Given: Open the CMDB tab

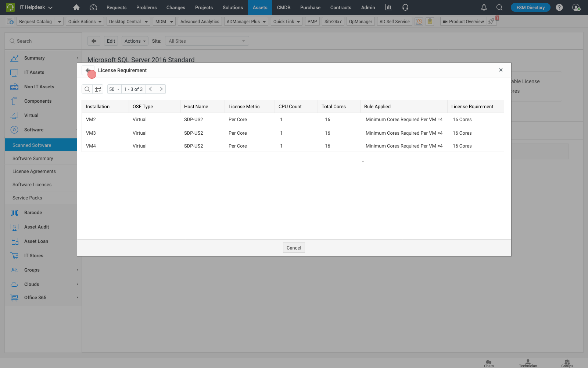Looking at the screenshot, I should coord(284,7).
